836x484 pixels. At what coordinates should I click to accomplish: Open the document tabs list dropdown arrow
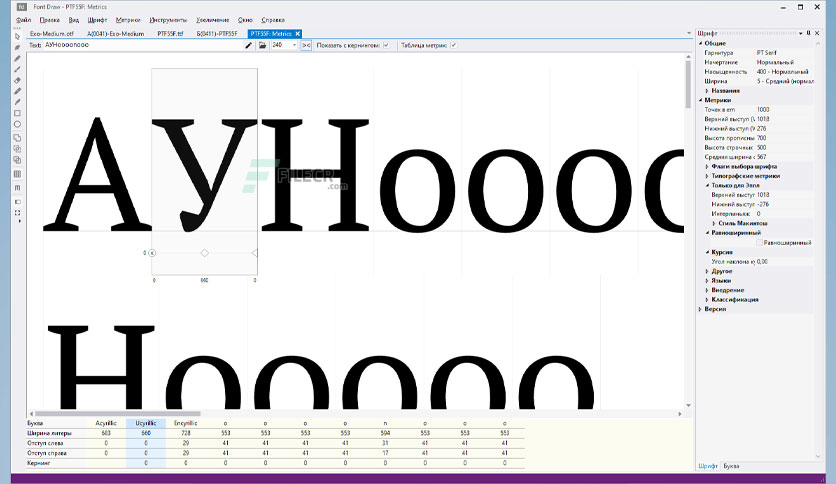tap(688, 34)
